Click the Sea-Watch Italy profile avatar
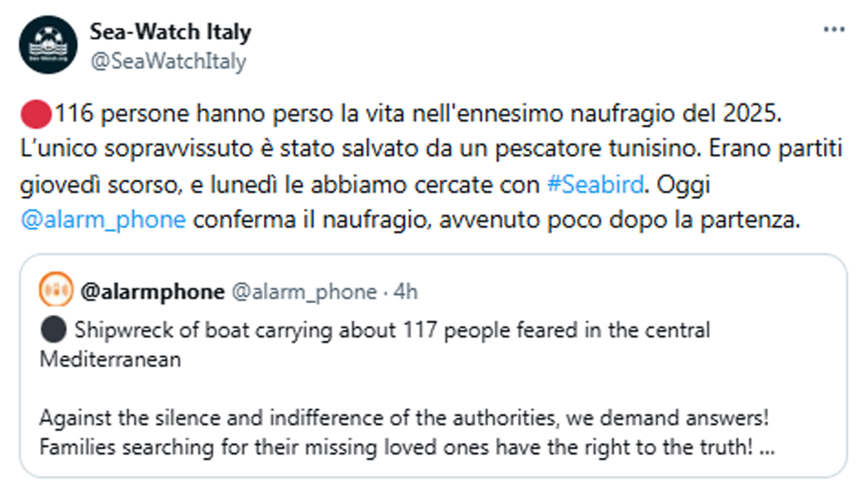This screenshot has width=868, height=493. pos(48,45)
